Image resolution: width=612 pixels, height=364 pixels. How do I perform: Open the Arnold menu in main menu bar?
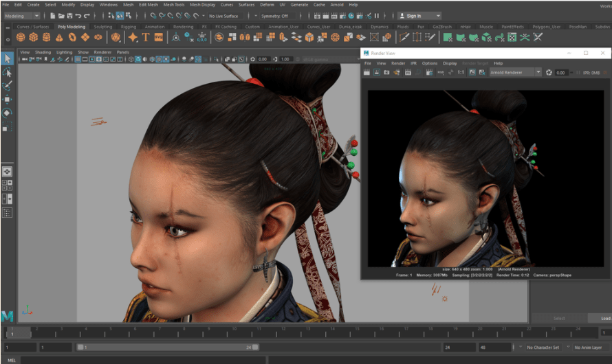coord(337,5)
